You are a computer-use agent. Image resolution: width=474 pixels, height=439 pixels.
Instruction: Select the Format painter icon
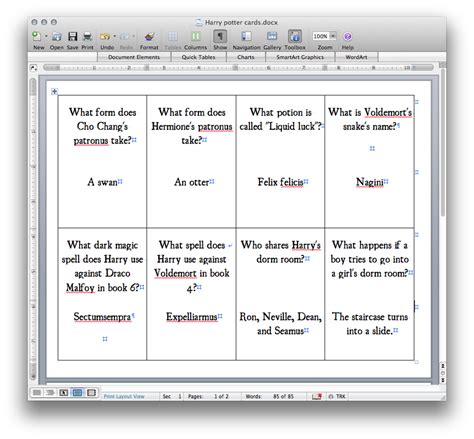[x=149, y=36]
